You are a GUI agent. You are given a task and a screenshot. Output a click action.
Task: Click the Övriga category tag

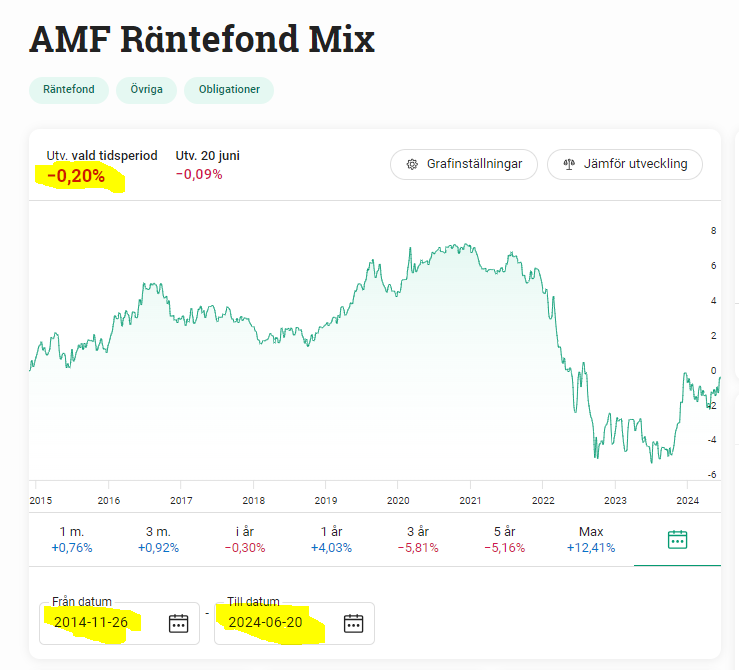click(146, 90)
